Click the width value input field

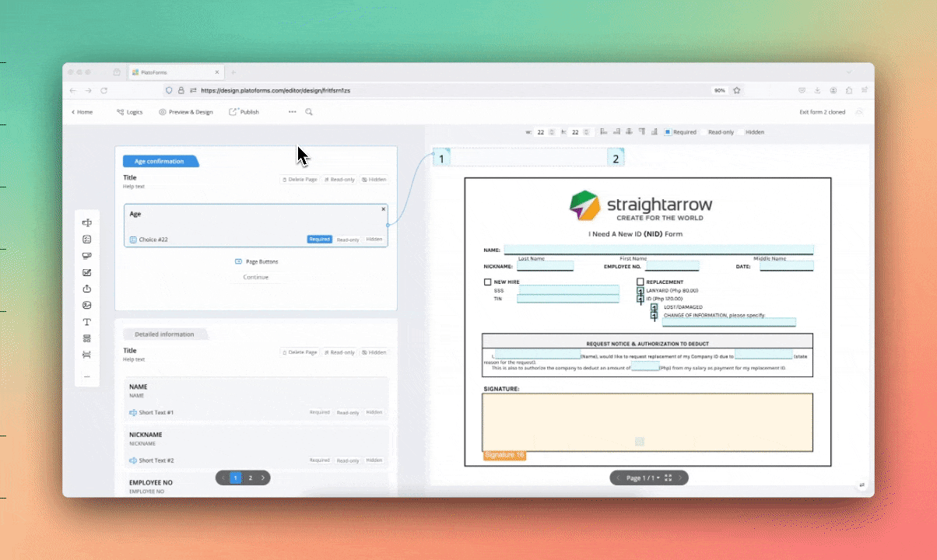(x=541, y=132)
